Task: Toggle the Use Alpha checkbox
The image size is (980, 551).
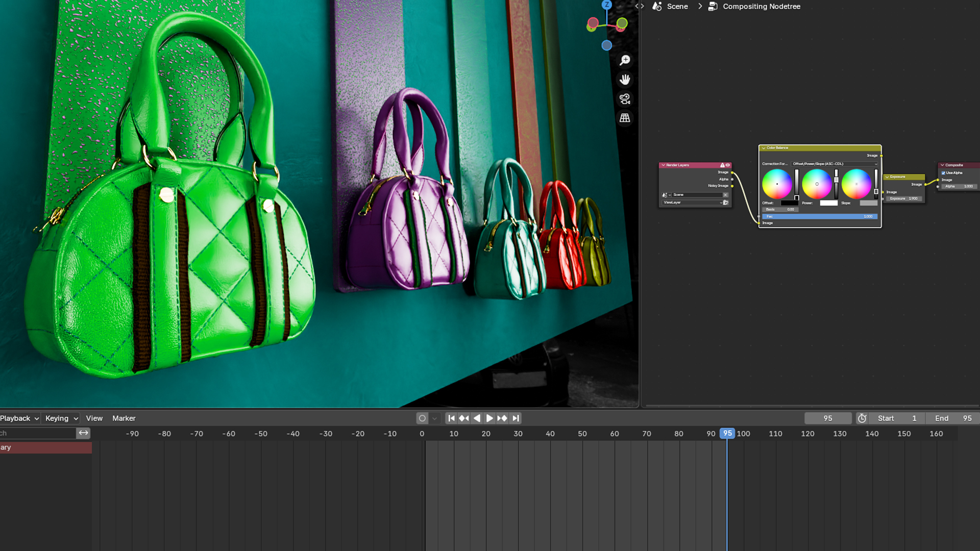Action: (x=943, y=173)
